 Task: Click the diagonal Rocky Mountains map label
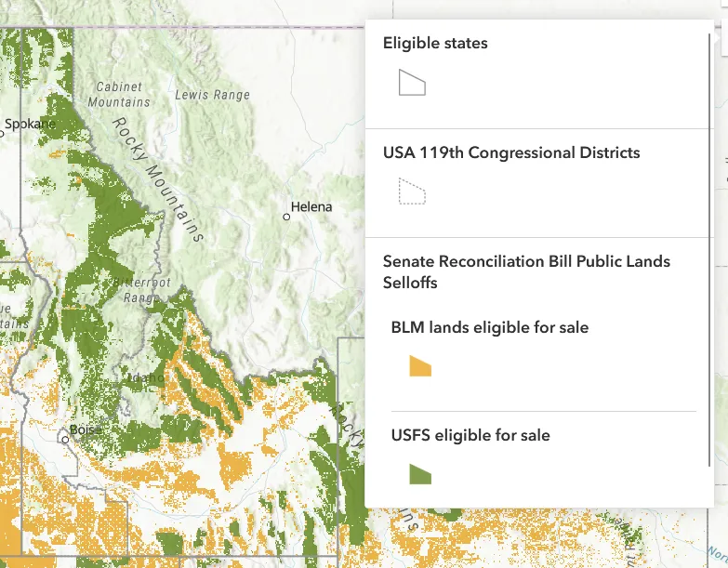coord(158,180)
